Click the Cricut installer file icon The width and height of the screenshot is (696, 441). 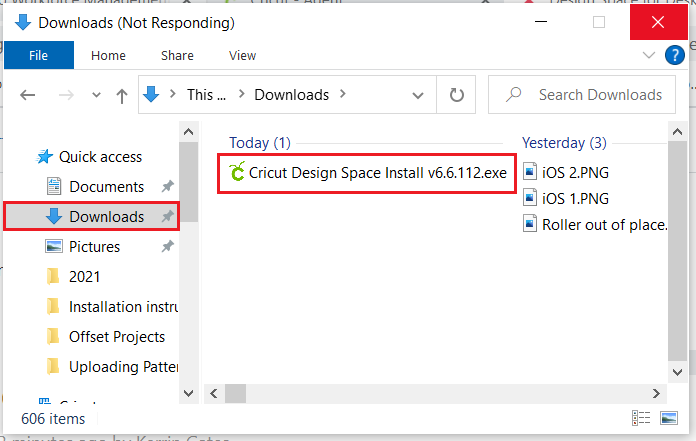237,172
